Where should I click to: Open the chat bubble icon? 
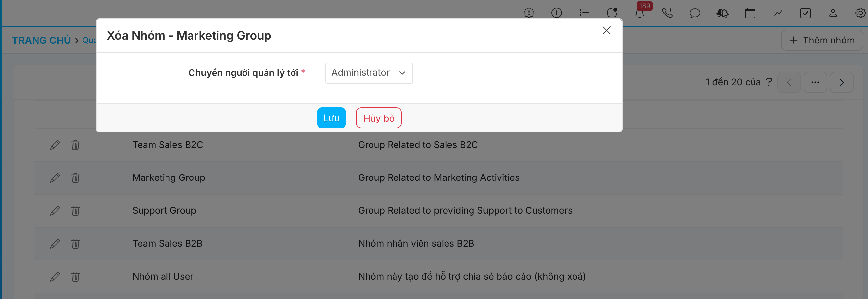pyautogui.click(x=695, y=14)
